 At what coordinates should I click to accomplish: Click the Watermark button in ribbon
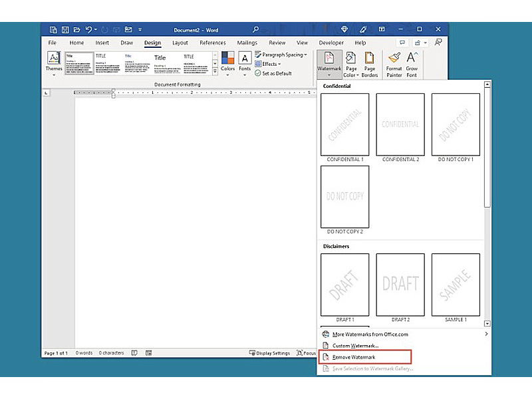click(329, 64)
